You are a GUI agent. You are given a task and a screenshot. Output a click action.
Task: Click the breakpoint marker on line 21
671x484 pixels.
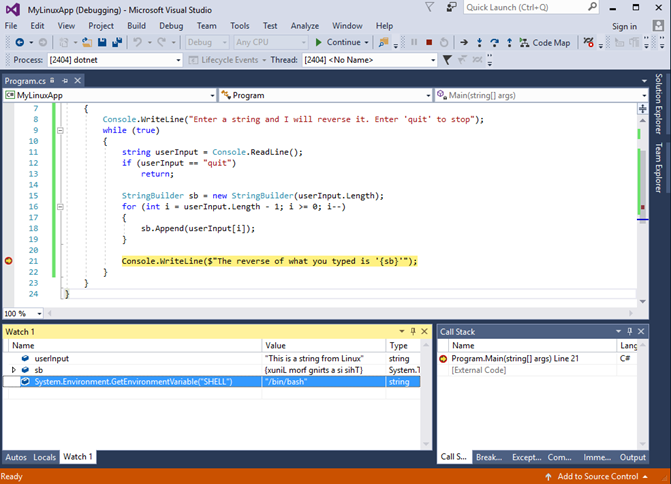pos(9,261)
